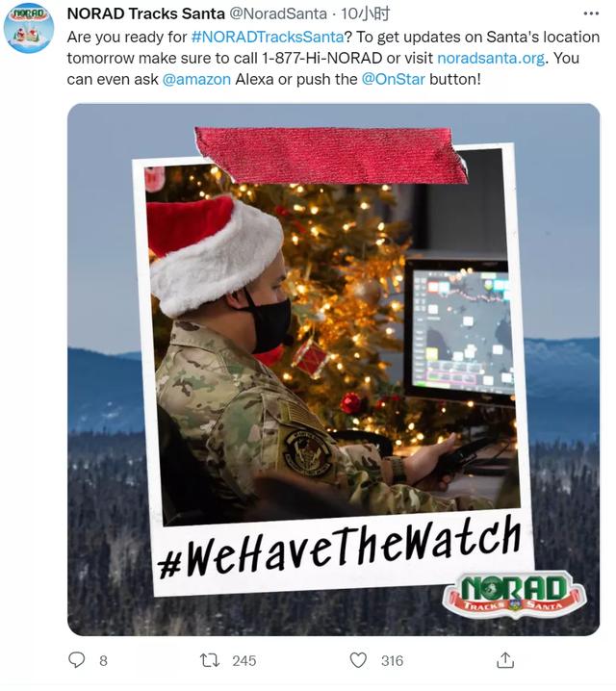The height and width of the screenshot is (691, 616).
Task: Click the NORAD Tracks Santa display name
Action: (146, 14)
